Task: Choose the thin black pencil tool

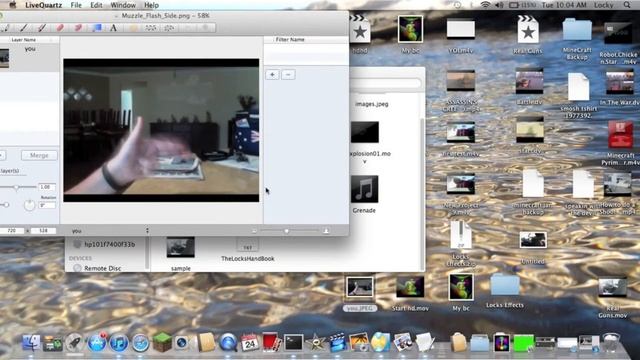Action: [x=24, y=28]
